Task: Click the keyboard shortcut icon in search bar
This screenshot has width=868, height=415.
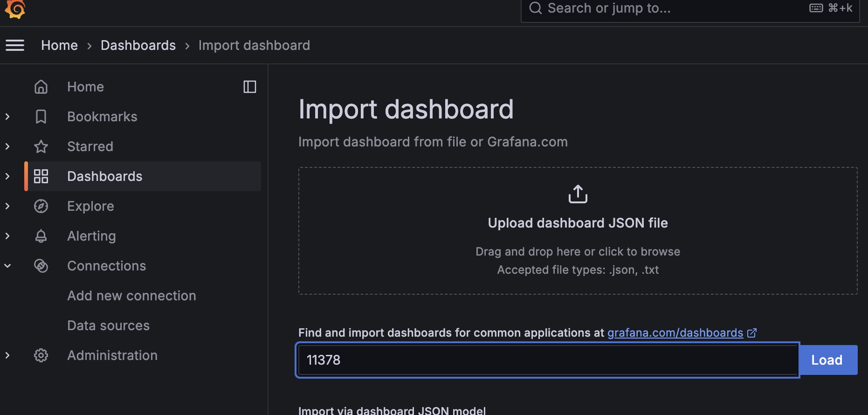Action: click(x=816, y=8)
